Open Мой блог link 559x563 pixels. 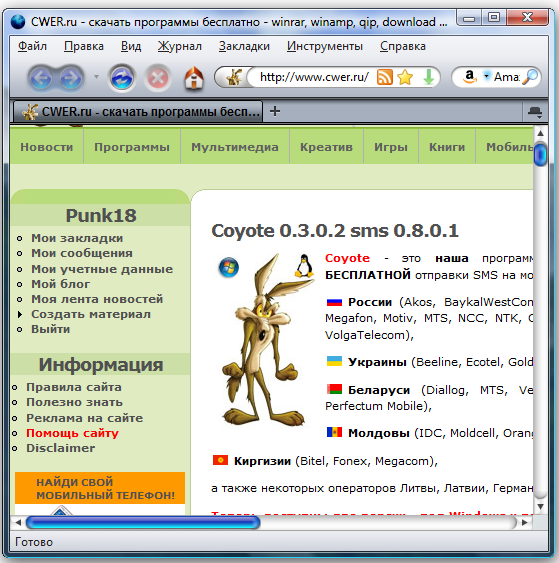[x=60, y=284]
